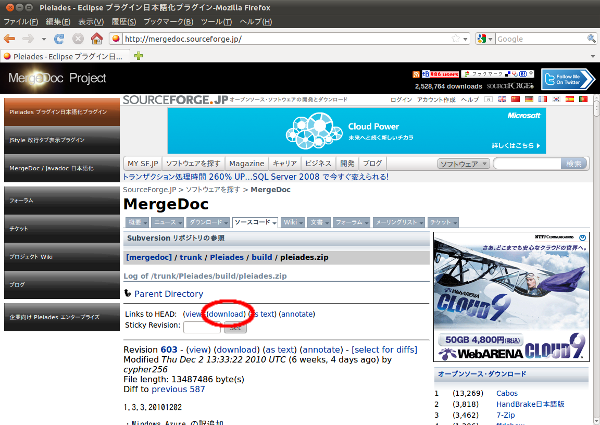Click the SourceForge.JP logo
600x425 pixels.
[x=175, y=100]
